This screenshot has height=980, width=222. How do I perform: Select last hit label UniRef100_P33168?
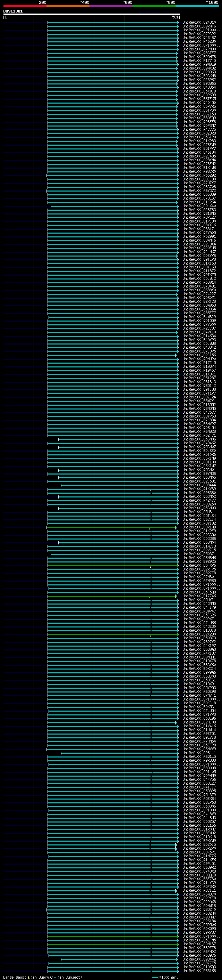click(x=199, y=971)
